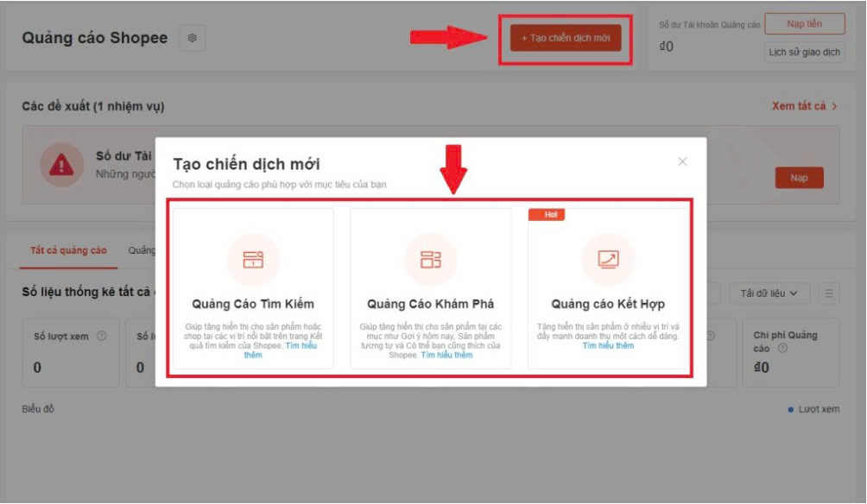Open Lịch sử giao dịch

pos(806,52)
